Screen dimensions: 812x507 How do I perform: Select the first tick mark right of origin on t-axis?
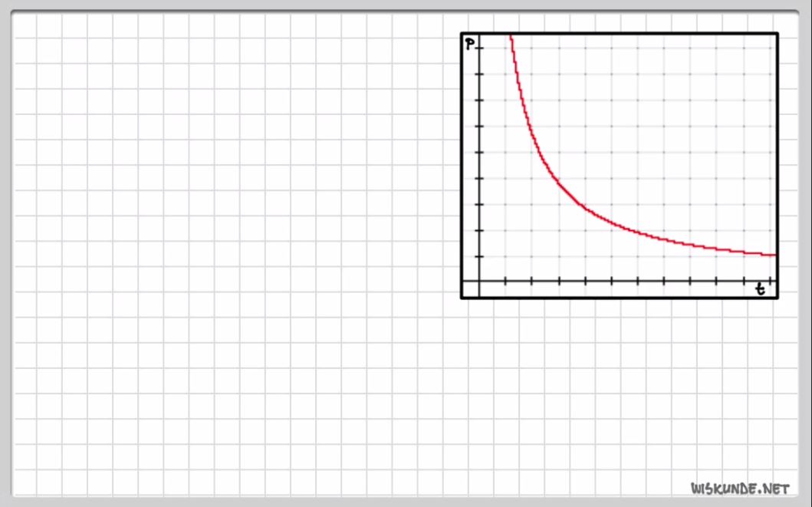pyautogui.click(x=505, y=282)
